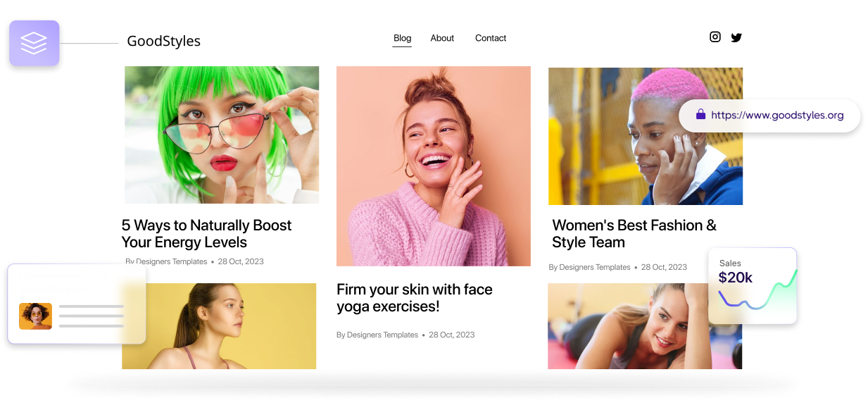This screenshot has height=403, width=868.
Task: Go to the Blog menu item
Action: click(x=402, y=38)
